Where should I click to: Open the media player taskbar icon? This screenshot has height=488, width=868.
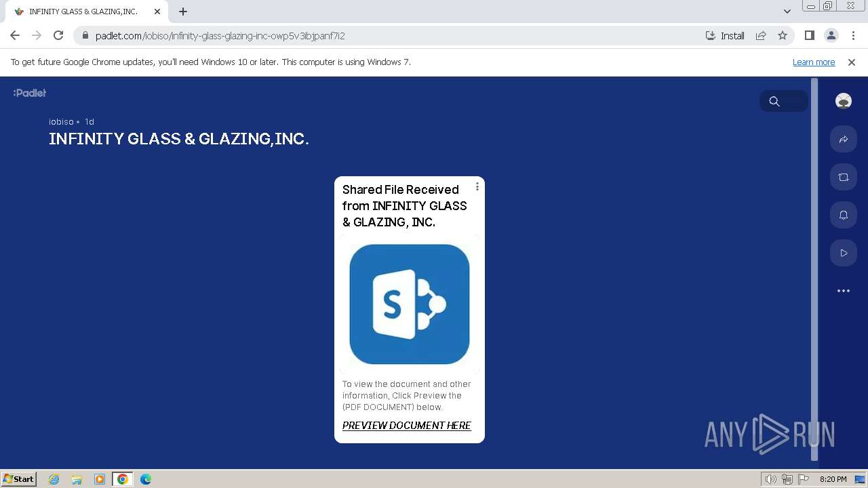coord(100,479)
